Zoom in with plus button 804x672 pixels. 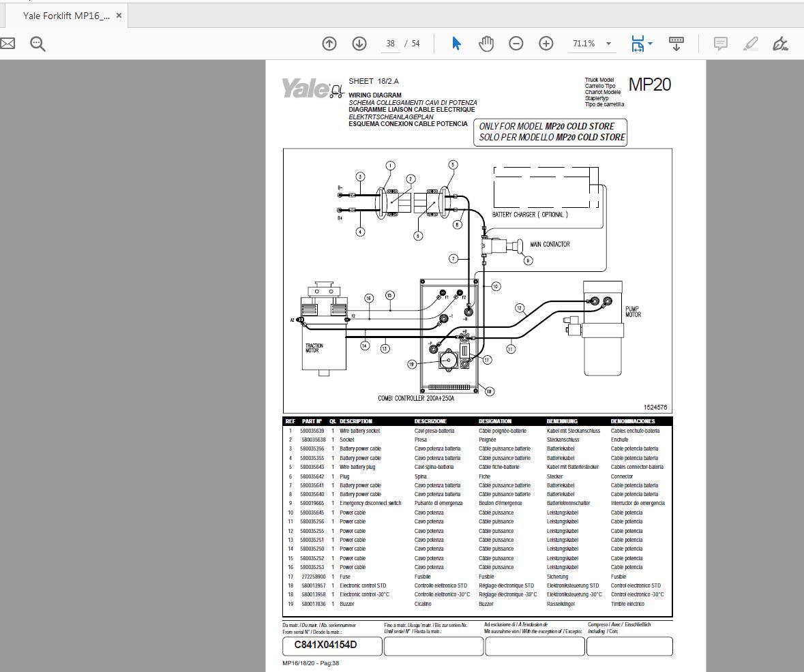point(546,44)
